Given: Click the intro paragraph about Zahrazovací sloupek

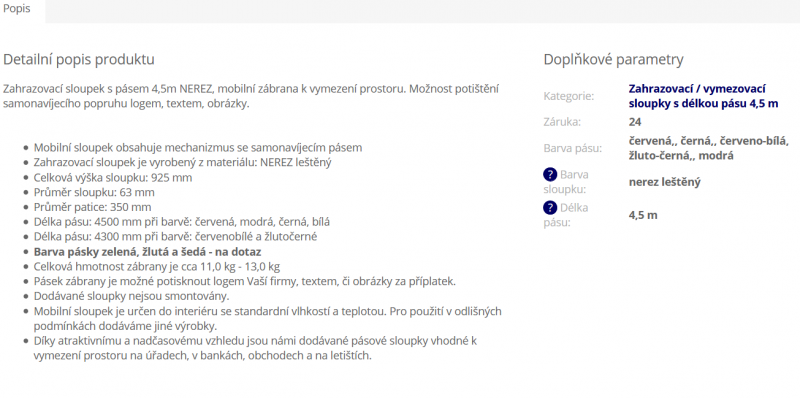Looking at the screenshot, I should [x=251, y=96].
